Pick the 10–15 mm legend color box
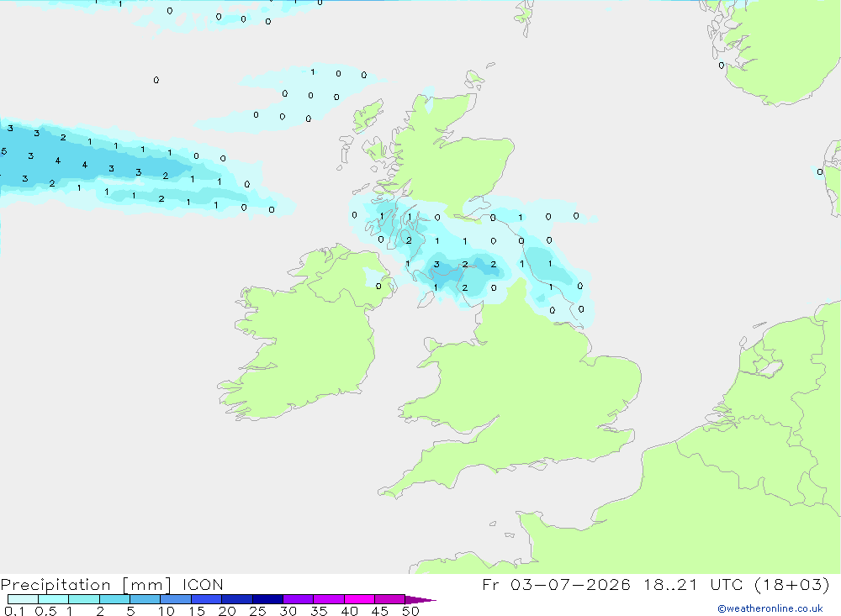Image resolution: width=841 pixels, height=616 pixels. pos(176,599)
